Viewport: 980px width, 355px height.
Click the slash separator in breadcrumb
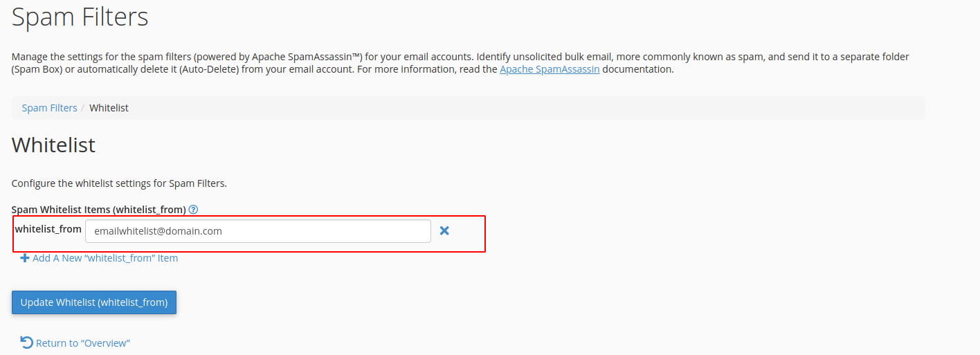[83, 108]
